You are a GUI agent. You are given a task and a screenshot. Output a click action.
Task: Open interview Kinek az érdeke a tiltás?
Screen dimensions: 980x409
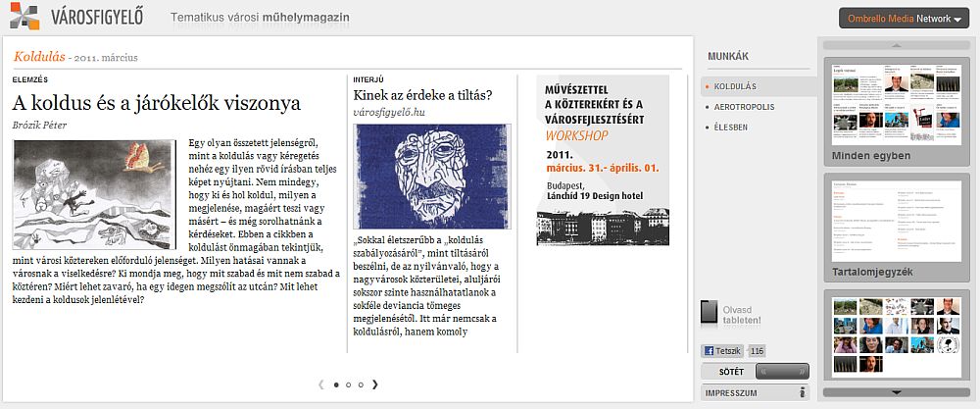coord(423,96)
